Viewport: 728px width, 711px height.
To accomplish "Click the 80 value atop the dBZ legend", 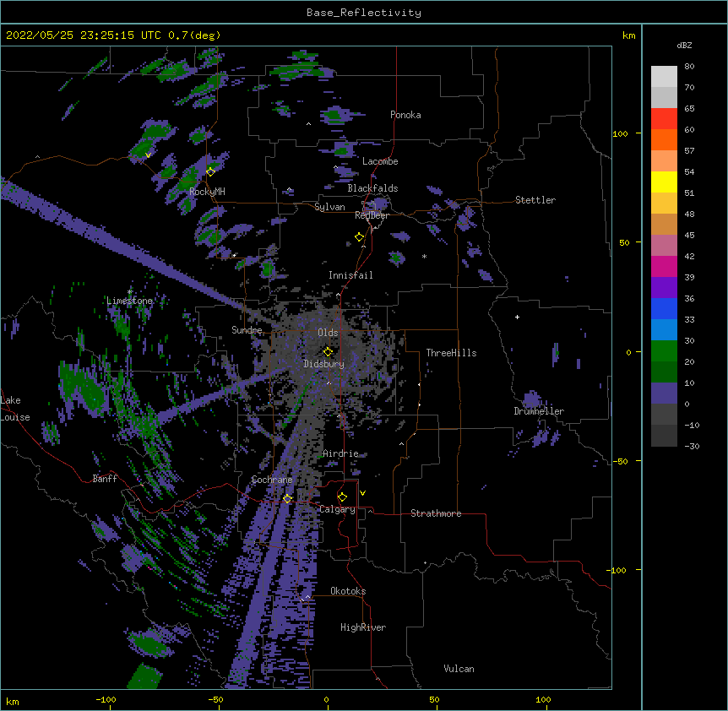I will click(689, 67).
